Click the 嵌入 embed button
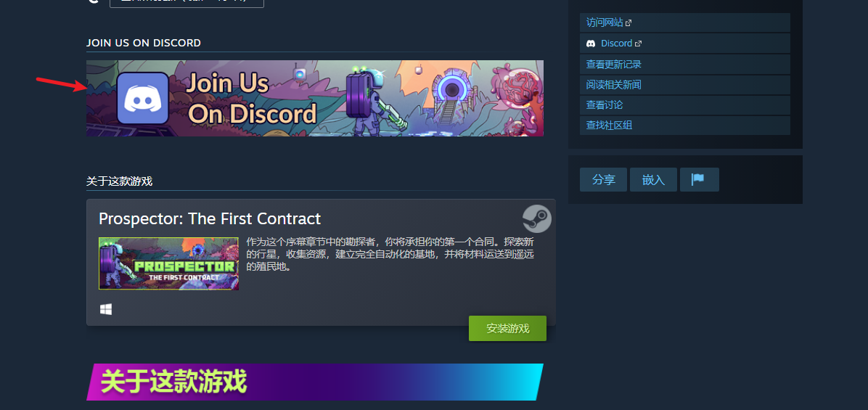 click(x=653, y=180)
